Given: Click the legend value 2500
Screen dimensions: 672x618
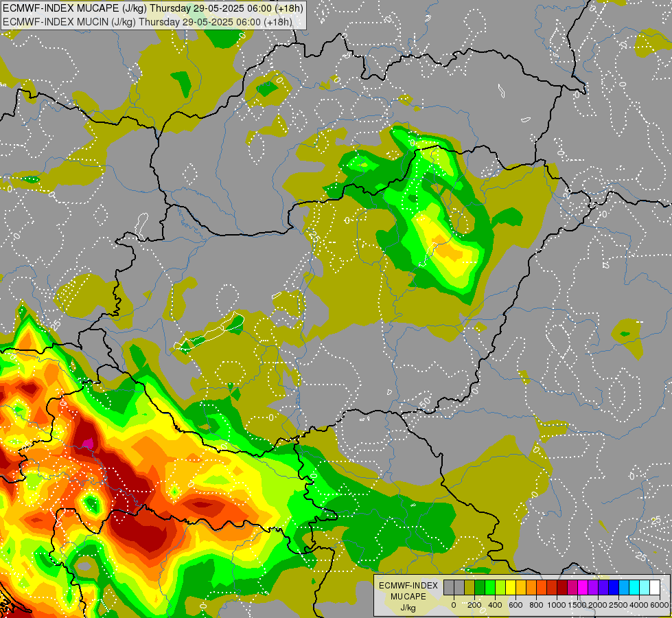Looking at the screenshot, I should point(618,605).
